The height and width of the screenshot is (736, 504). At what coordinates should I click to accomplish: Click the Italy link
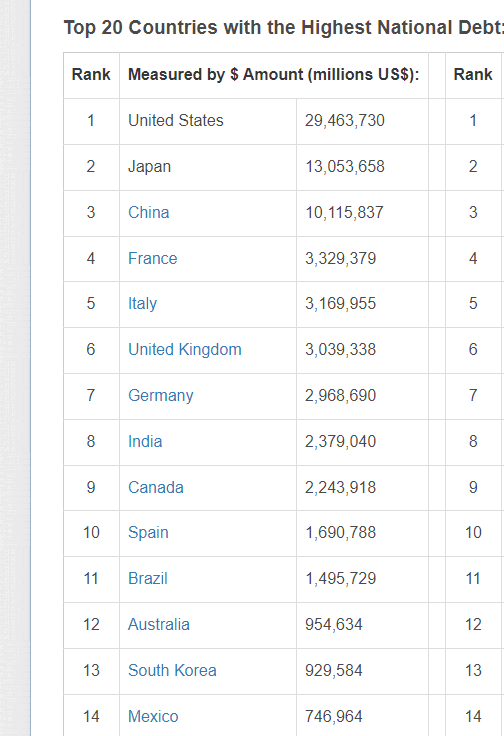tap(142, 304)
